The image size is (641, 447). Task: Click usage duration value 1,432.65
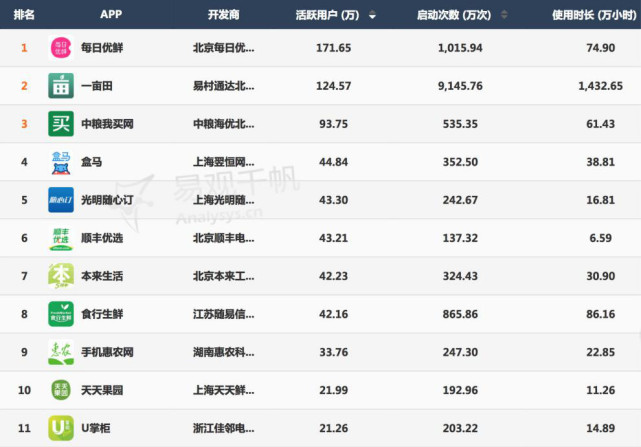(601, 86)
